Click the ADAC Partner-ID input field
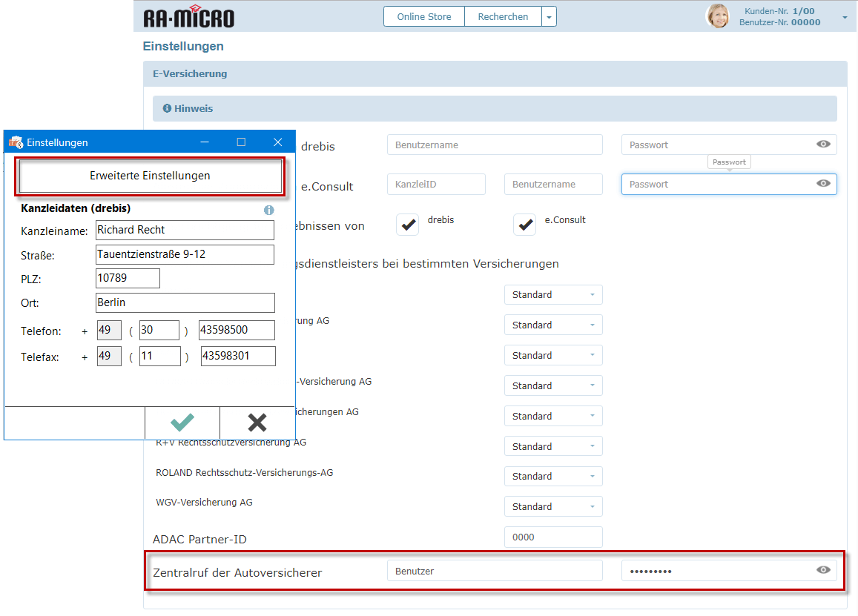The height and width of the screenshot is (616, 858). pos(552,537)
